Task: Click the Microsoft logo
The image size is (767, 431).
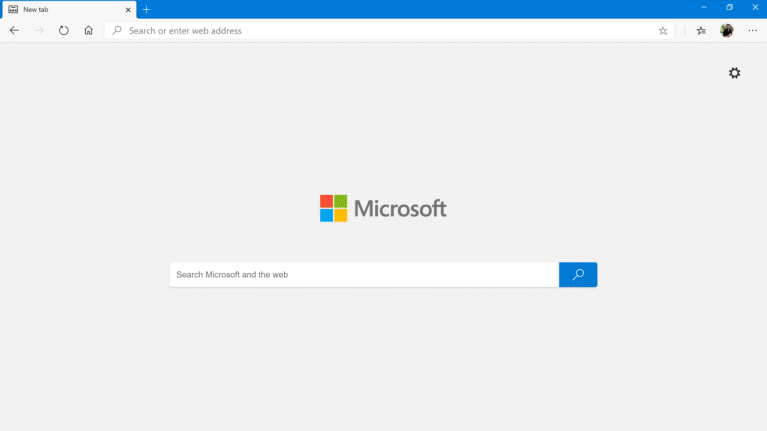Action: pyautogui.click(x=383, y=208)
